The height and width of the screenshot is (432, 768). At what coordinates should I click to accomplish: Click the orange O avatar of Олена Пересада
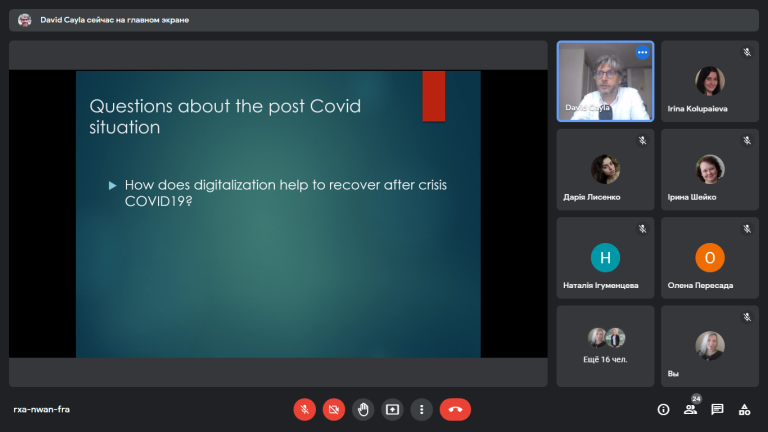click(x=710, y=258)
